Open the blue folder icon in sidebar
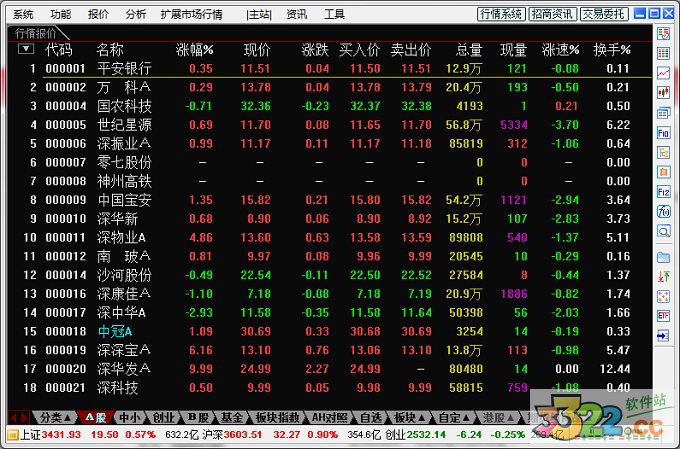 click(x=663, y=257)
